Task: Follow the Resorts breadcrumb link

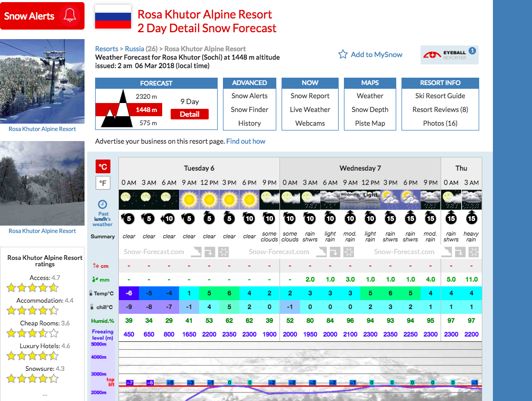Action: point(107,49)
